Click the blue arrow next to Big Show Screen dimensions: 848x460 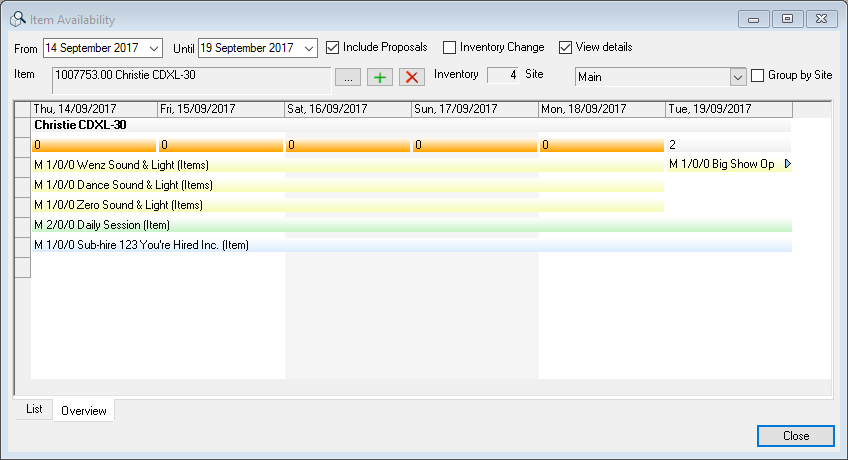[787, 164]
